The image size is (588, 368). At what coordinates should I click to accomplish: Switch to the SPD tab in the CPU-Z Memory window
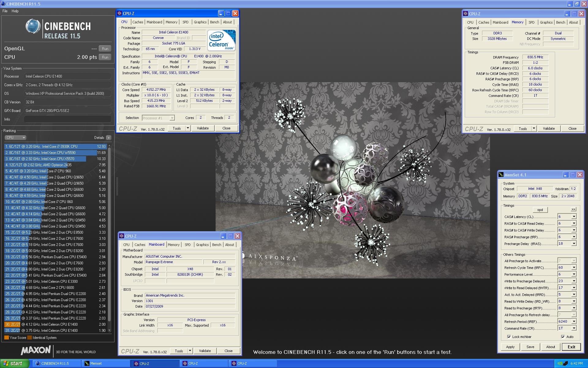(532, 22)
